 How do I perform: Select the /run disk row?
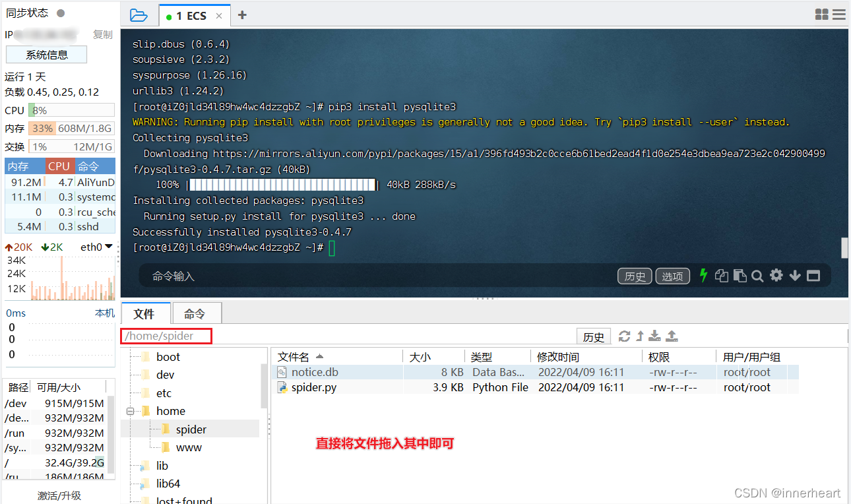54,433
